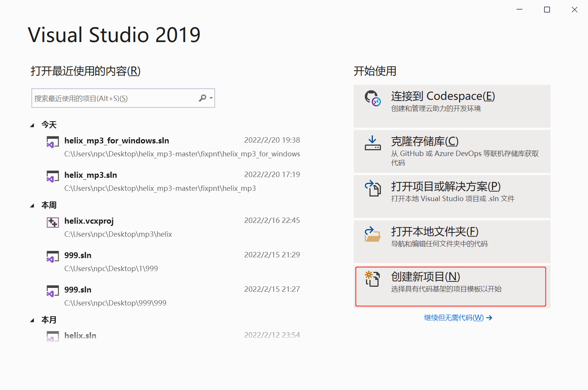The image size is (588, 390).
Task: Click the helix.sln solution icon
Action: (53, 336)
